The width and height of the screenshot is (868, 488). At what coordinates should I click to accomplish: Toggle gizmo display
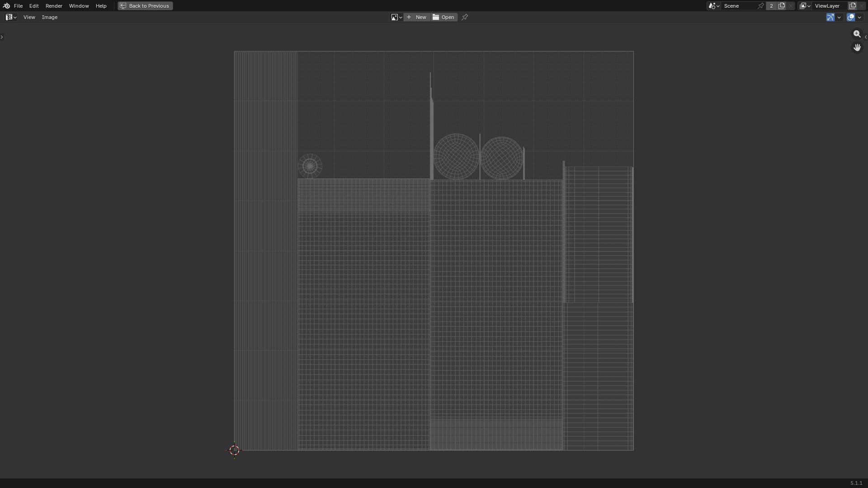tap(830, 17)
